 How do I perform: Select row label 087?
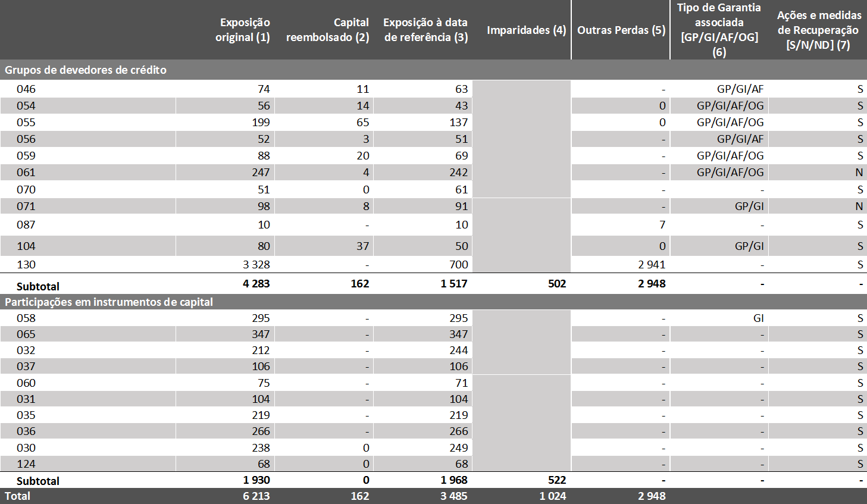pos(26,224)
